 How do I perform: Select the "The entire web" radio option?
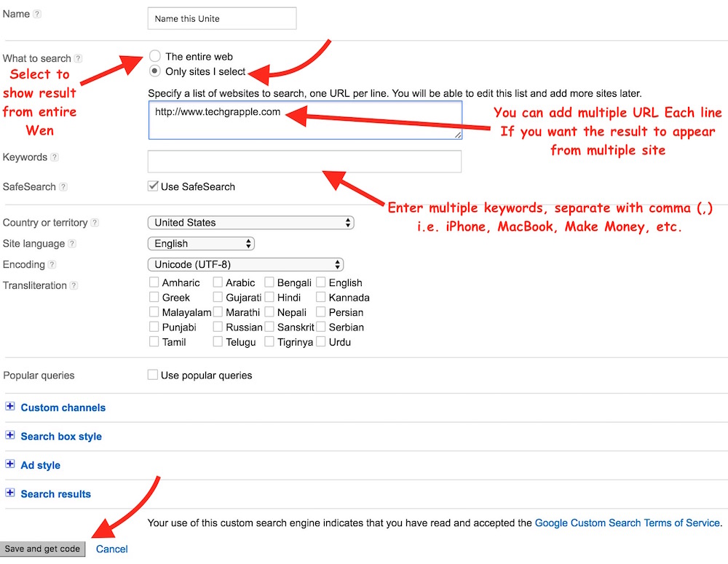click(x=154, y=56)
